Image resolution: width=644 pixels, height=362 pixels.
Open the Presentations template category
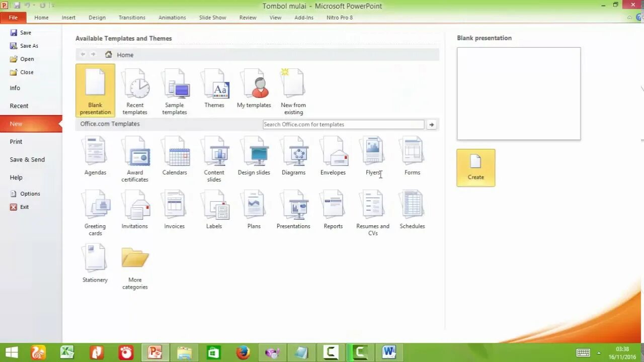click(293, 210)
